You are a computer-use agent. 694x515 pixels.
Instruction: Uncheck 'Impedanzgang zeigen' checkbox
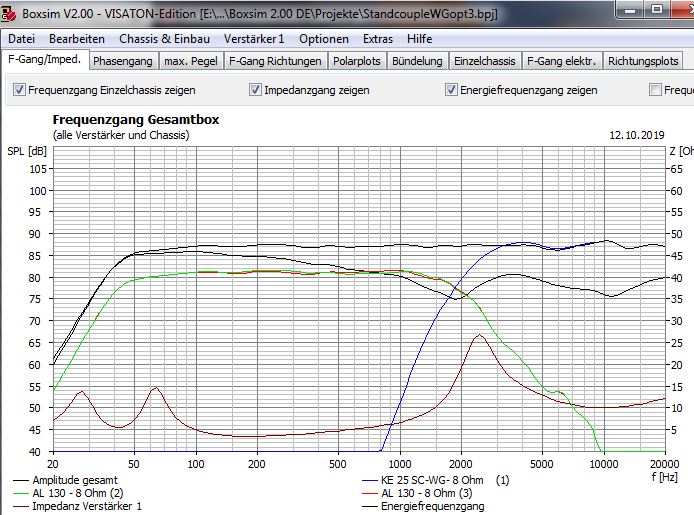255,90
